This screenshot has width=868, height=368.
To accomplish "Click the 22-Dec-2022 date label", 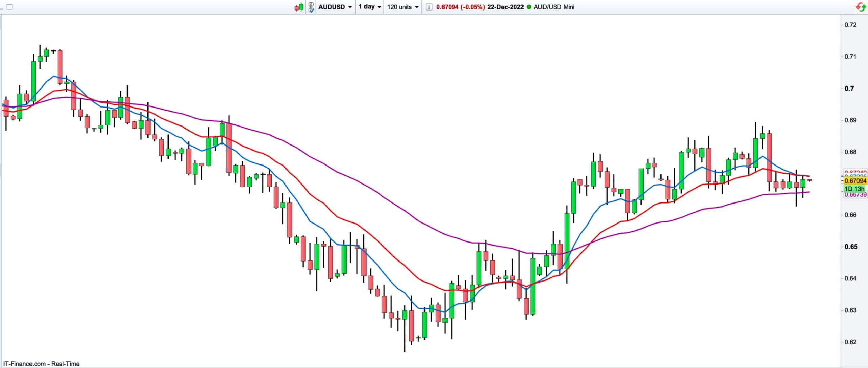I will (505, 7).
